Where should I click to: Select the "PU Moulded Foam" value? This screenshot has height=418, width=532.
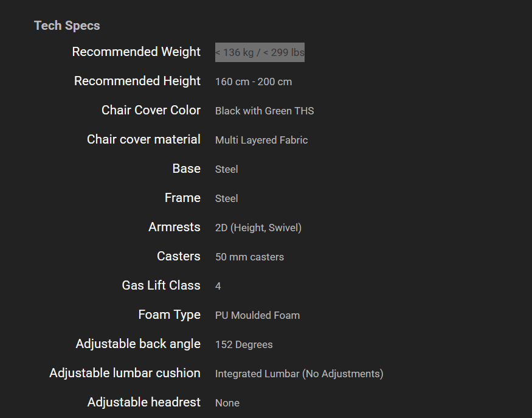point(257,315)
